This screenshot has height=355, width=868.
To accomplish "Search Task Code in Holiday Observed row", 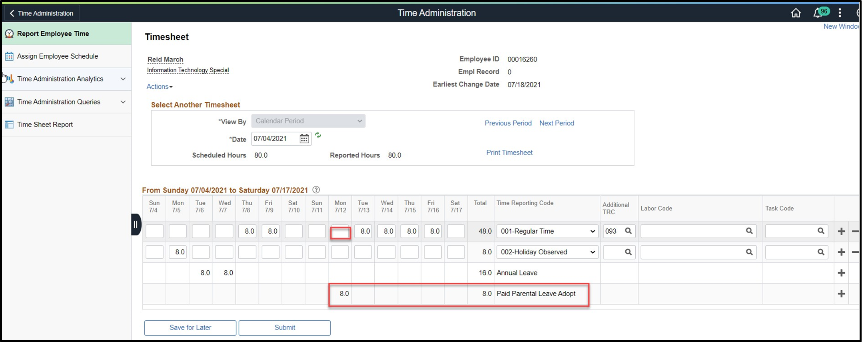I will click(821, 252).
